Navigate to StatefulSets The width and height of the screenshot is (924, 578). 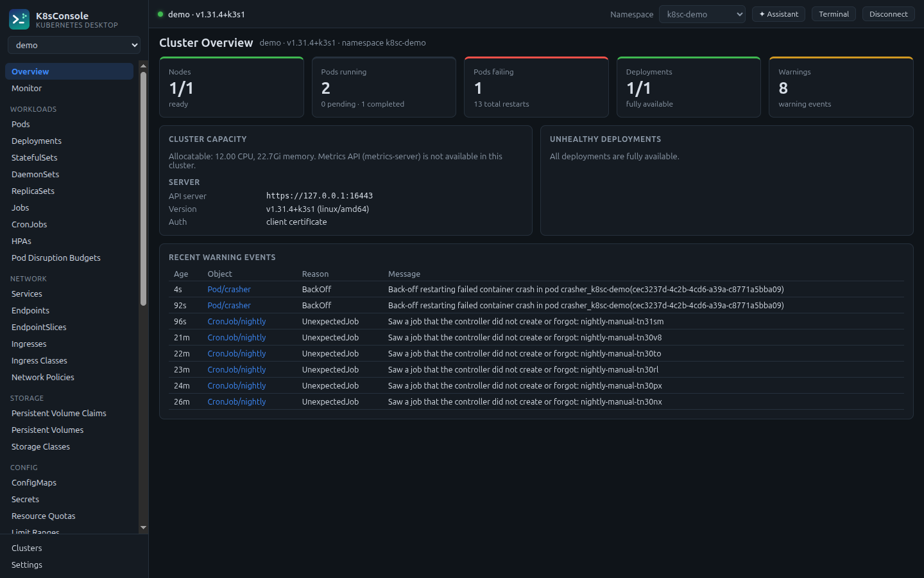(69, 157)
